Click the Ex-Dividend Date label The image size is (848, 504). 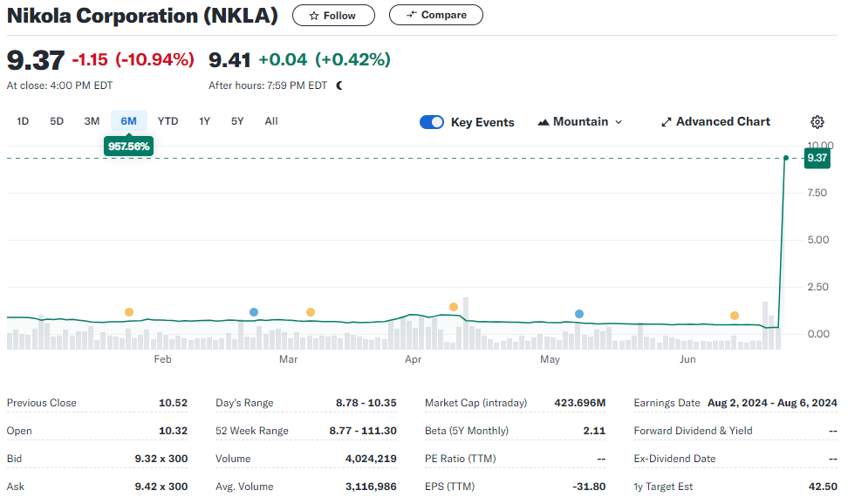[674, 459]
